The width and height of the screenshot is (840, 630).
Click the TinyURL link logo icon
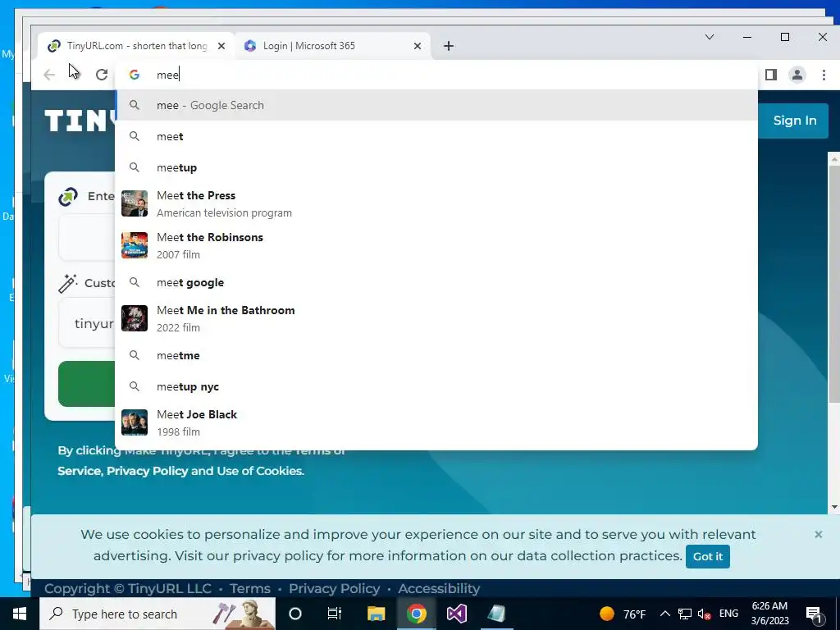(x=68, y=197)
